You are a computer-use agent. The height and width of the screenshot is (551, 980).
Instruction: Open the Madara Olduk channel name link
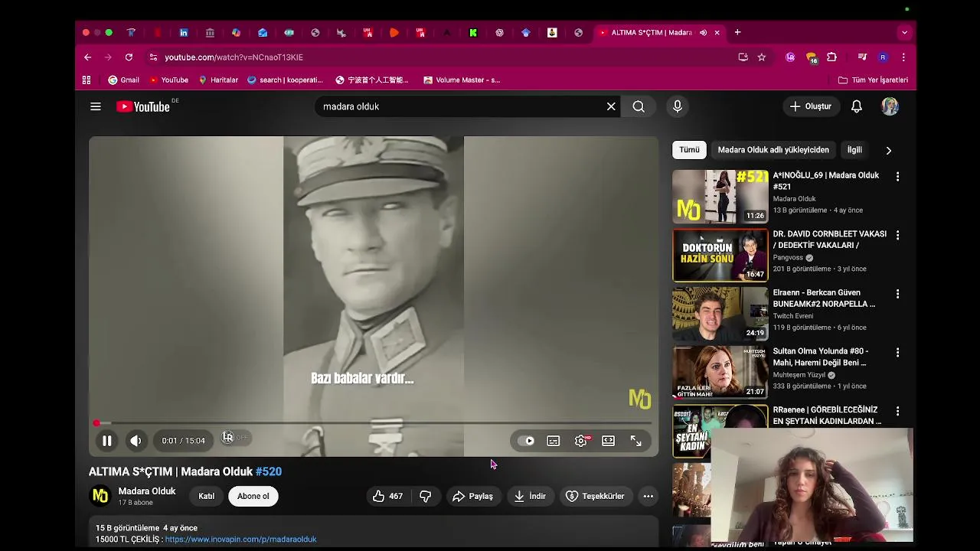tap(147, 491)
